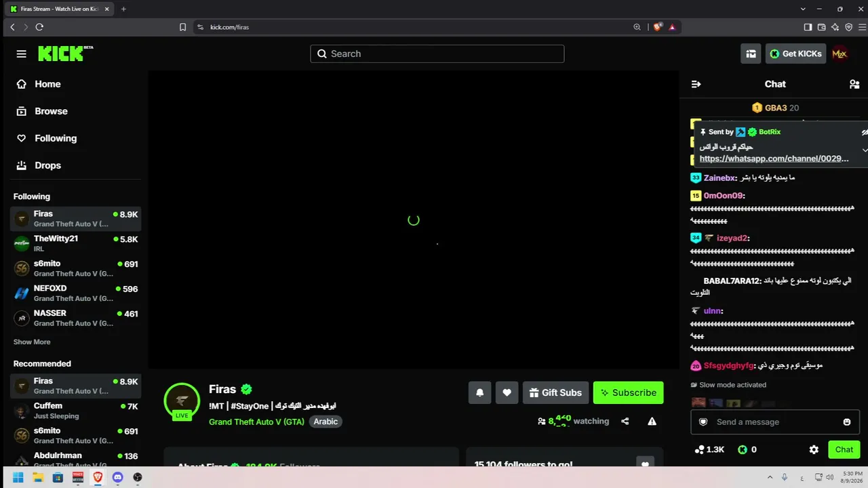Click the Get KICKs button

[x=795, y=54]
